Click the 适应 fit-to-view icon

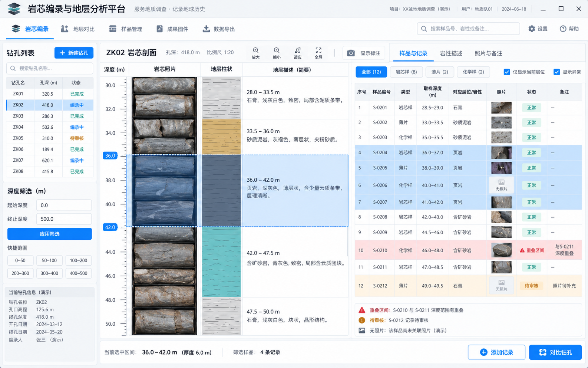pyautogui.click(x=297, y=50)
